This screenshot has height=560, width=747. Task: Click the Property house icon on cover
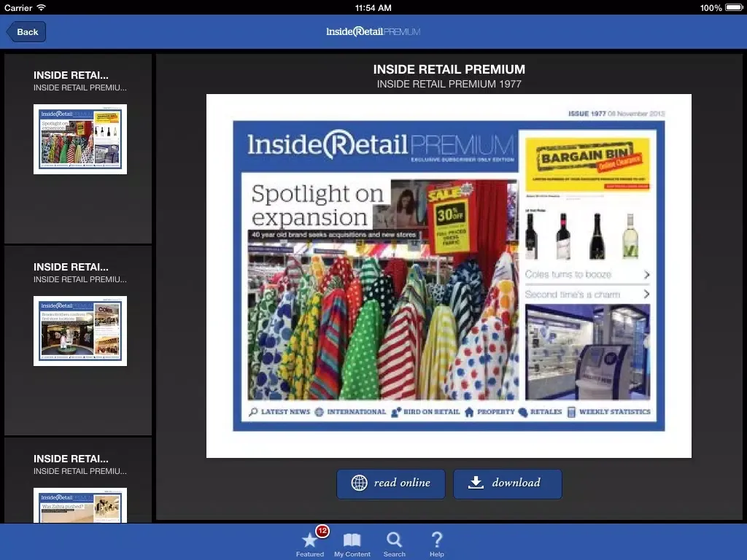point(469,412)
